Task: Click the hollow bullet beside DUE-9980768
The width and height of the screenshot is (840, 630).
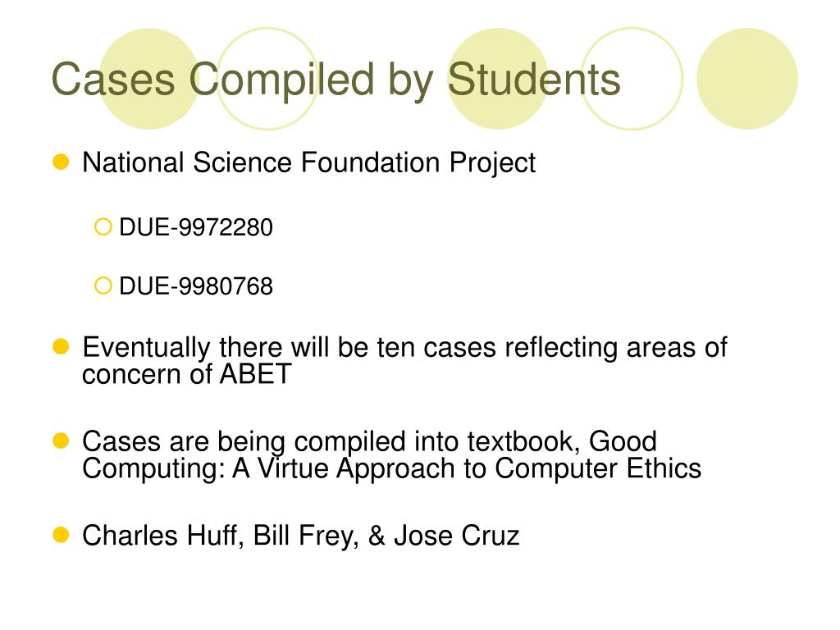Action: [103, 285]
